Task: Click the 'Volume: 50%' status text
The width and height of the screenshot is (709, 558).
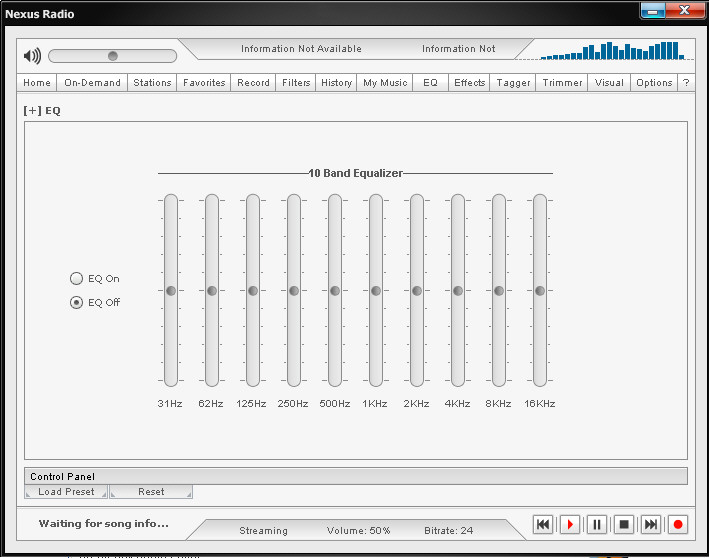Action: pos(359,530)
